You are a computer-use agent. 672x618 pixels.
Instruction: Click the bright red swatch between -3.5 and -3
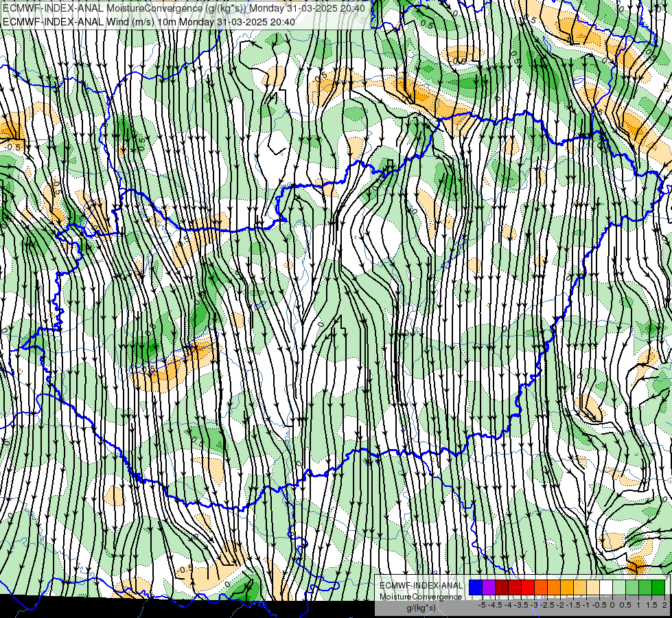528,588
